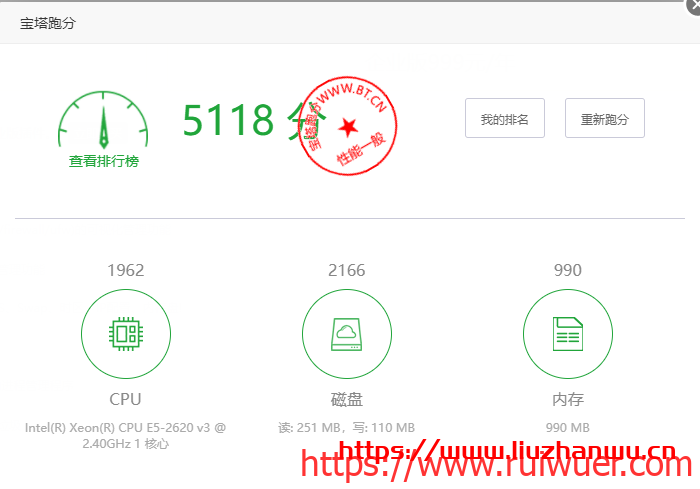This screenshot has width=700, height=489.
Task: Click the memory document icon
Action: pyautogui.click(x=567, y=334)
